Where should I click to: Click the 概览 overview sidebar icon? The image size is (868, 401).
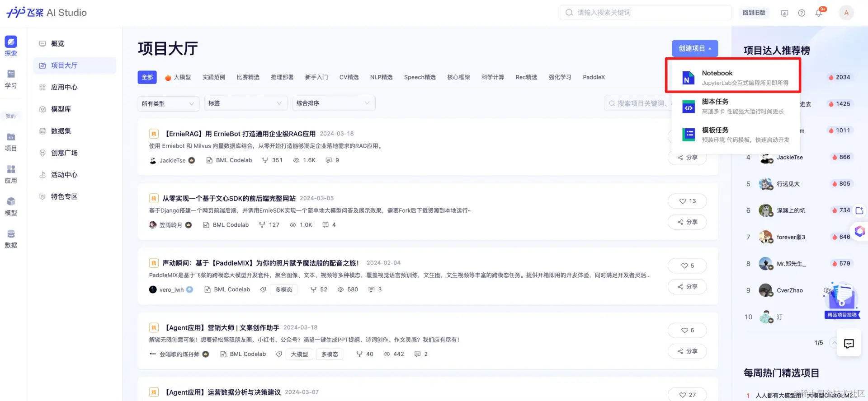coord(42,44)
